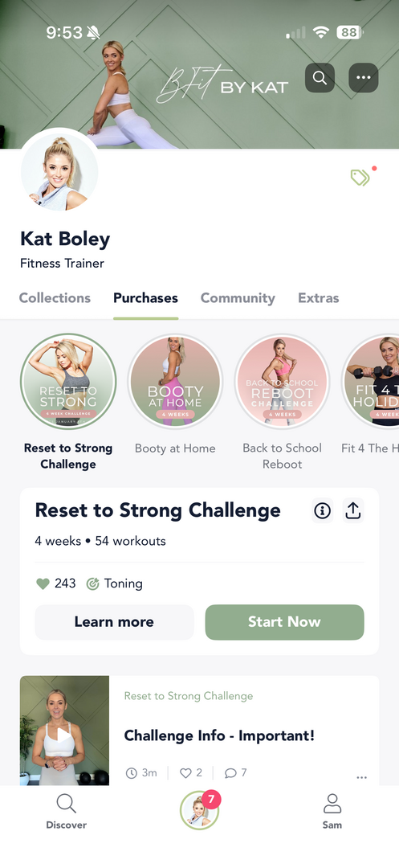This screenshot has height=868, width=399.
Task: Like the challenge with the heart icon showing 243
Action: click(x=43, y=583)
